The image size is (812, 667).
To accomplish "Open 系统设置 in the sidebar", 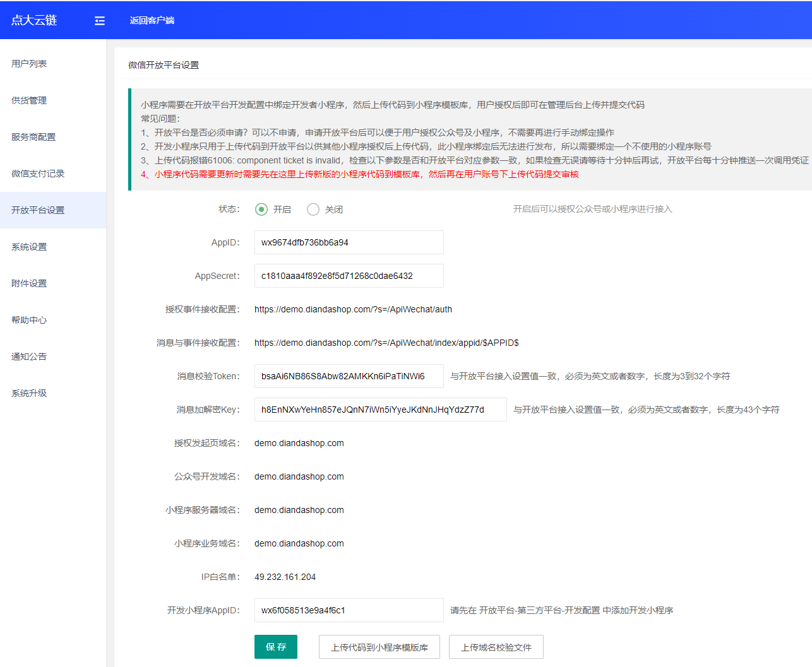I will pyautogui.click(x=53, y=247).
